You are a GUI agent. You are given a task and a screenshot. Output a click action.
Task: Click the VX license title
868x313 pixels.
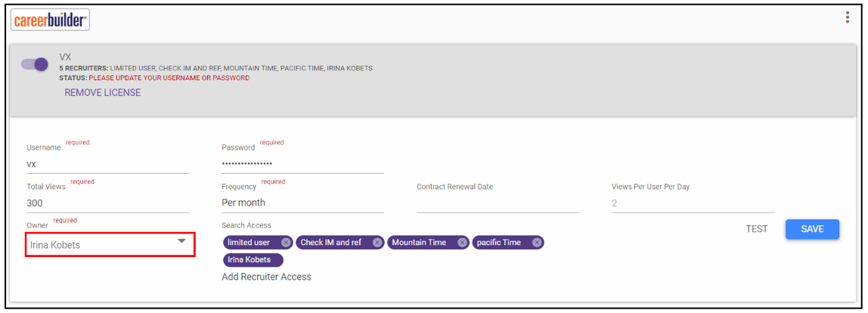point(65,57)
